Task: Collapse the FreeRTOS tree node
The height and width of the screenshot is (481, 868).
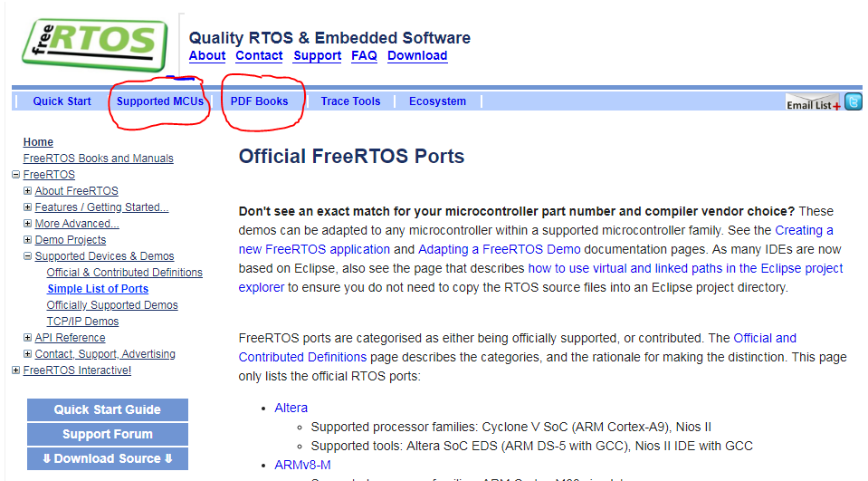Action: point(16,175)
